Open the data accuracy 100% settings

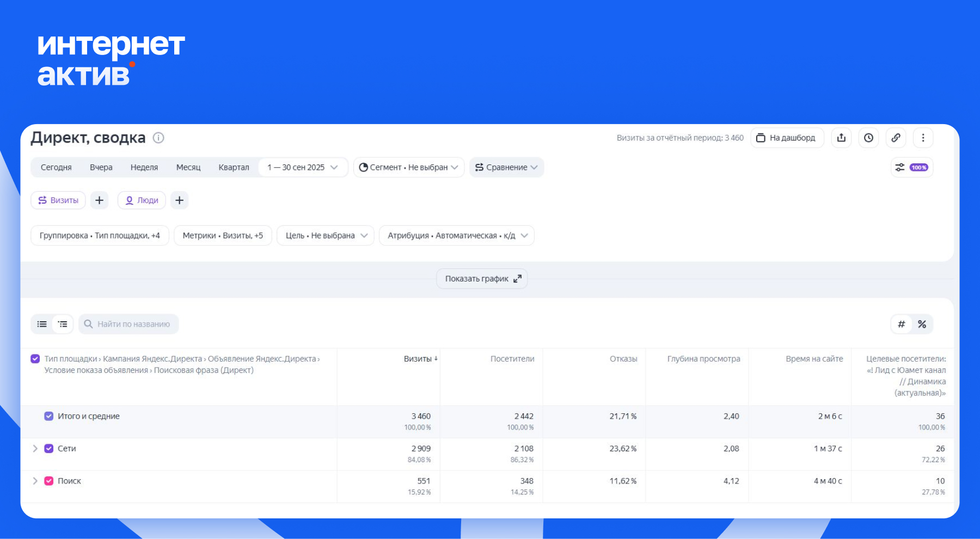point(912,167)
